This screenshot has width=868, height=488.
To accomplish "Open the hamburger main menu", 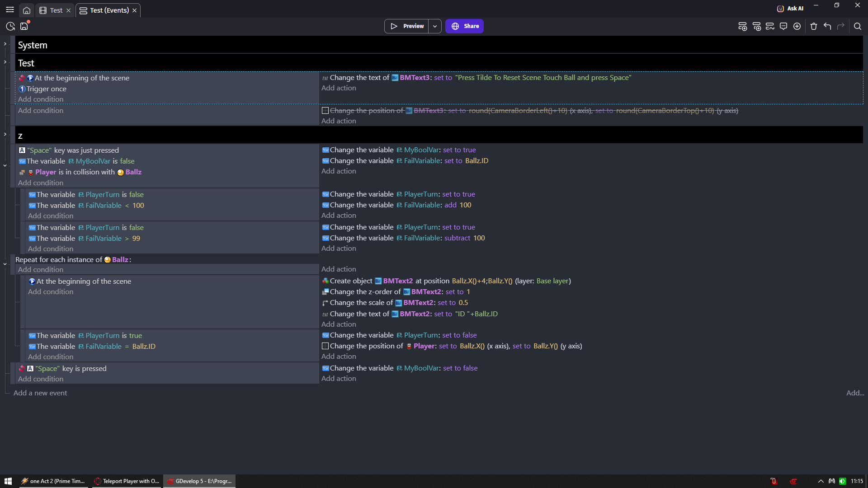I will pyautogui.click(x=10, y=9).
